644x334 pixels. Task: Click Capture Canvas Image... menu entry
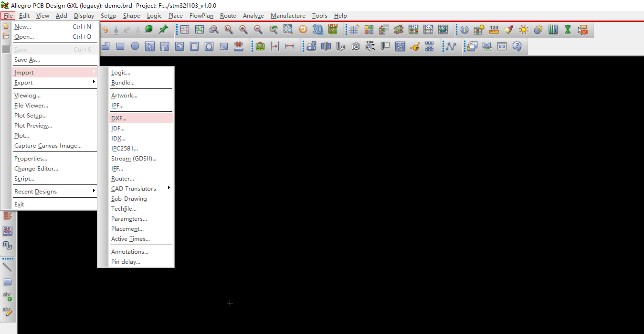54,146
